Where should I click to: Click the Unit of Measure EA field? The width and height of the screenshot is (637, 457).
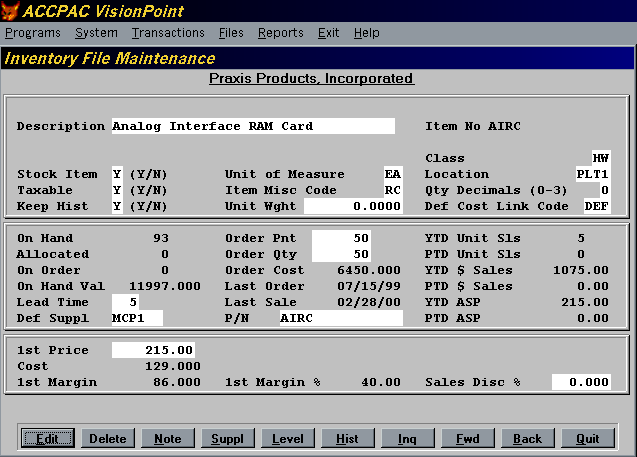coord(393,174)
